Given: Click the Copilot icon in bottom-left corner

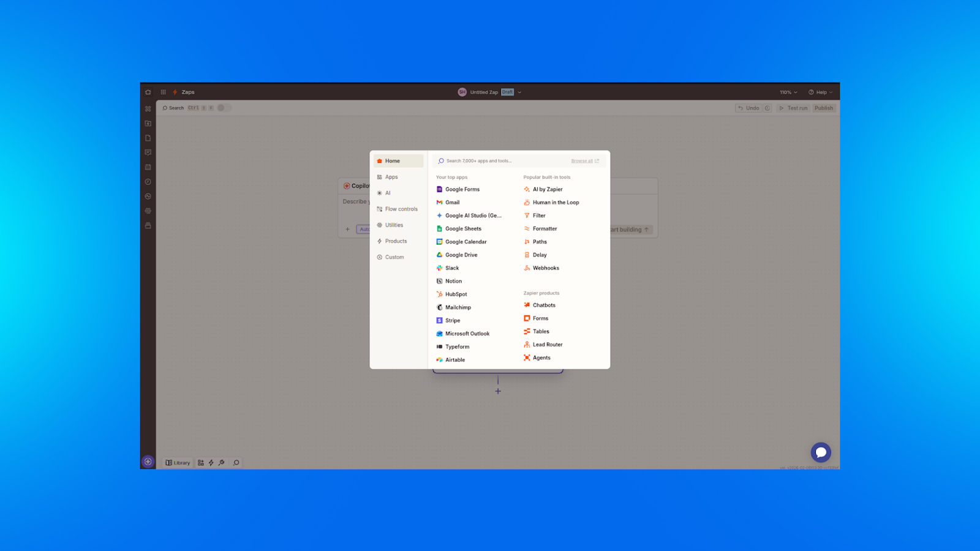Looking at the screenshot, I should 148,462.
